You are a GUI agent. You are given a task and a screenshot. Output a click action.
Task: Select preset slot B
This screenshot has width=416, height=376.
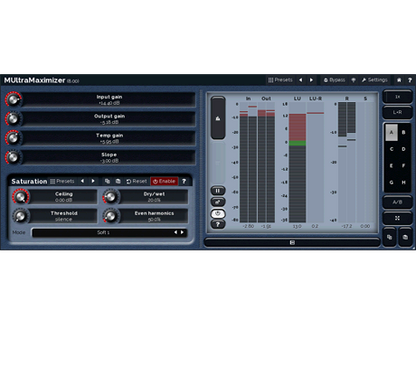404,132
